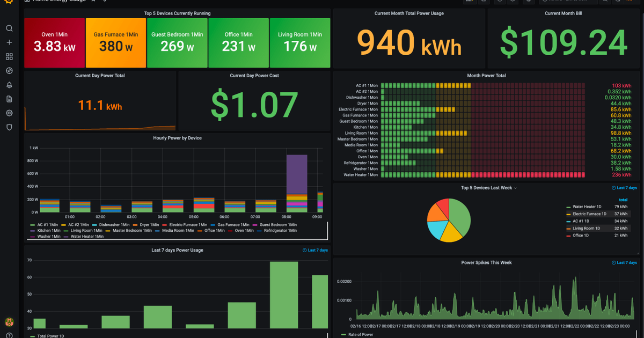Sort by the total column header
The image size is (644, 338).
click(x=623, y=200)
